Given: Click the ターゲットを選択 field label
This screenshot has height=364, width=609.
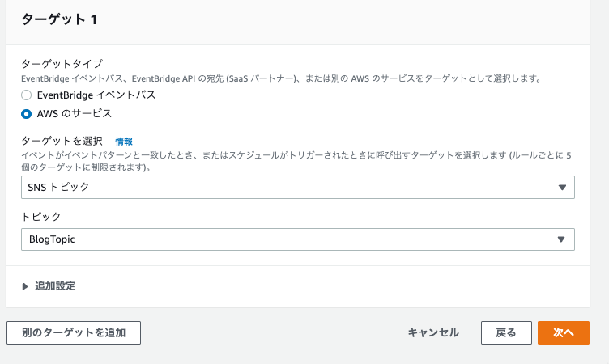Looking at the screenshot, I should point(62,141).
